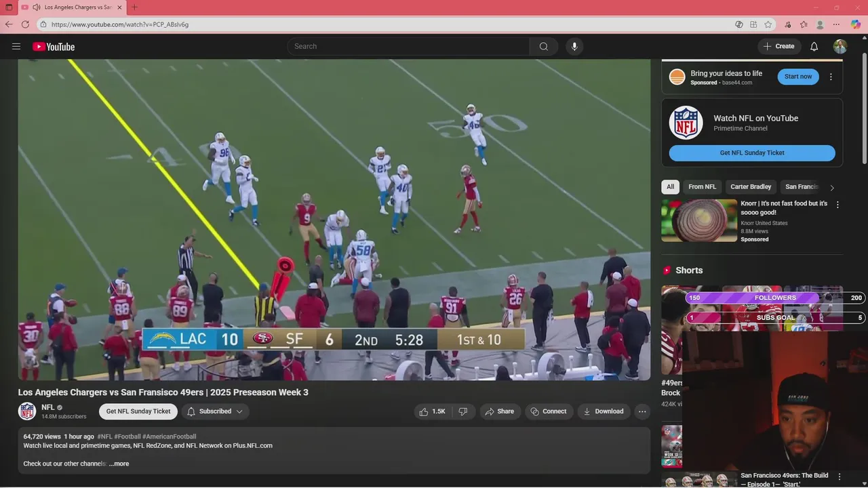Open a new browser tab
The image size is (868, 488).
[134, 7]
